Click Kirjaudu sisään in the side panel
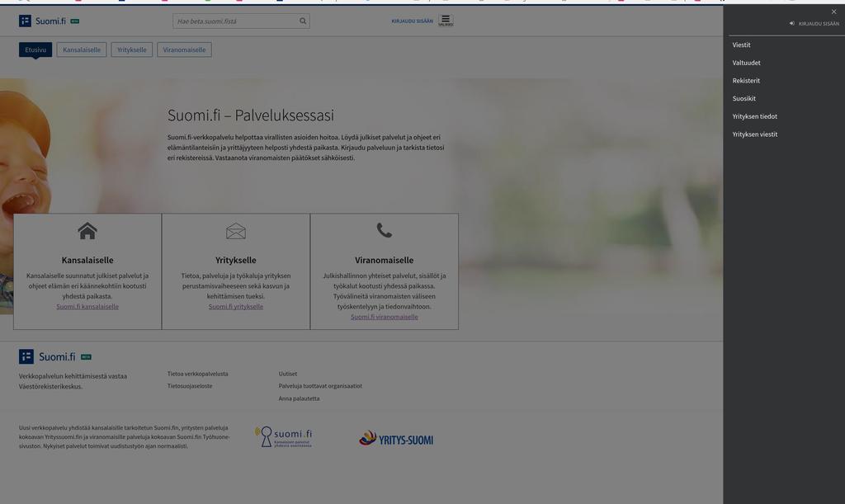 coord(819,24)
